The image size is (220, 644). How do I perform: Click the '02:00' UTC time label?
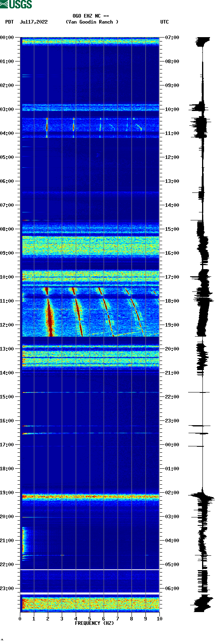[172, 493]
